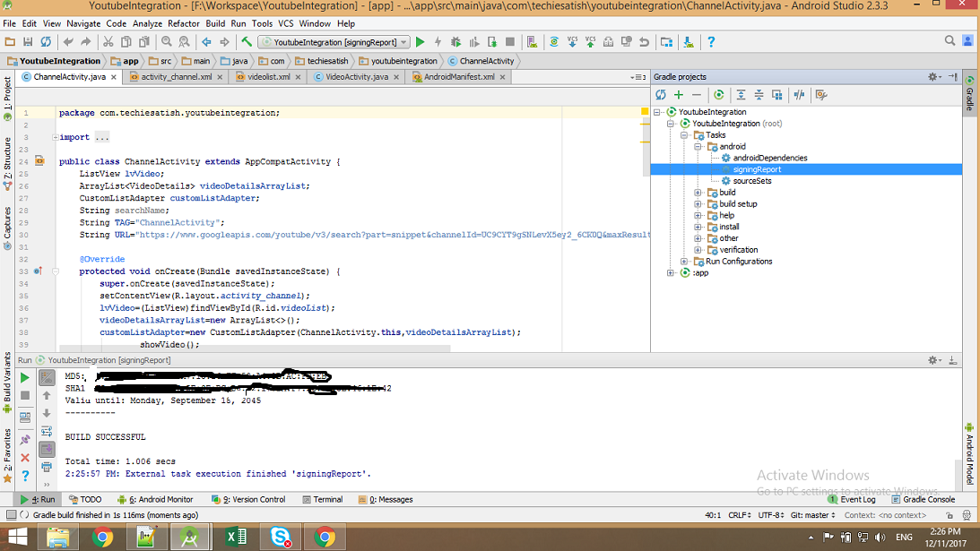Click Collapse All icon in Gradle panel
Image resolution: width=980 pixels, height=551 pixels.
[x=759, y=95]
